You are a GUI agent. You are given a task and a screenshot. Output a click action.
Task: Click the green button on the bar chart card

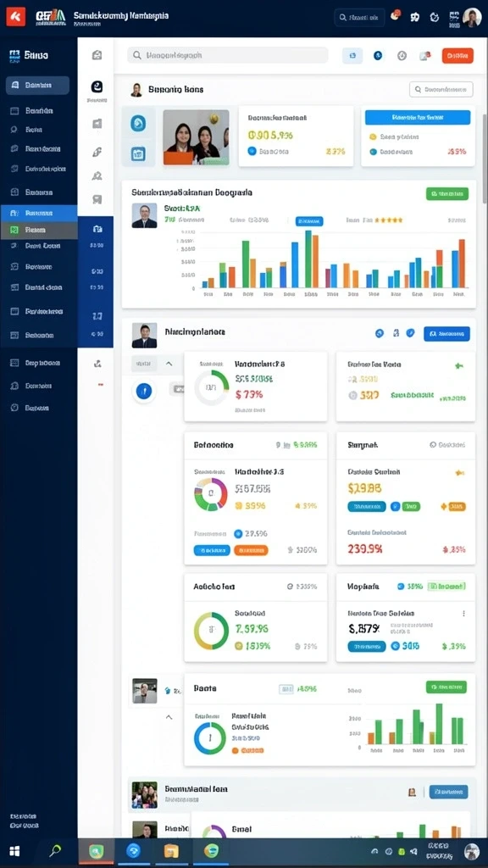[x=447, y=194]
